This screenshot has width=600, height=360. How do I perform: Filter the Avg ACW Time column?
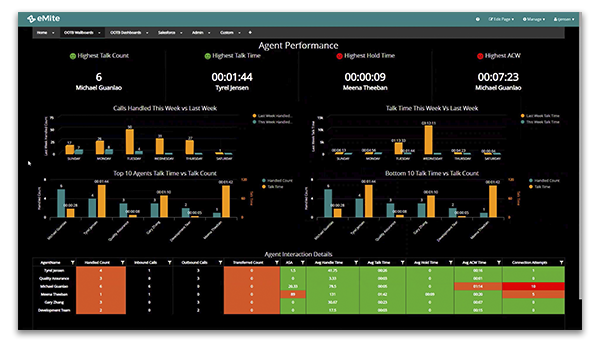point(499,262)
